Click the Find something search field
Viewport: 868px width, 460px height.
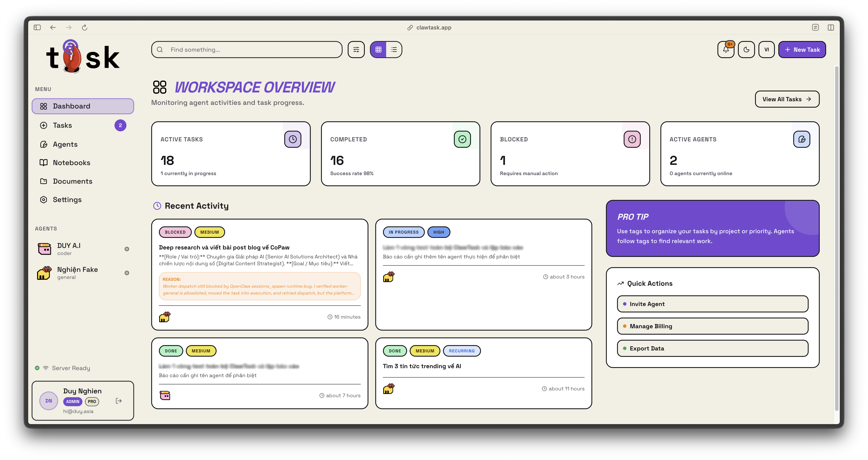pos(247,50)
